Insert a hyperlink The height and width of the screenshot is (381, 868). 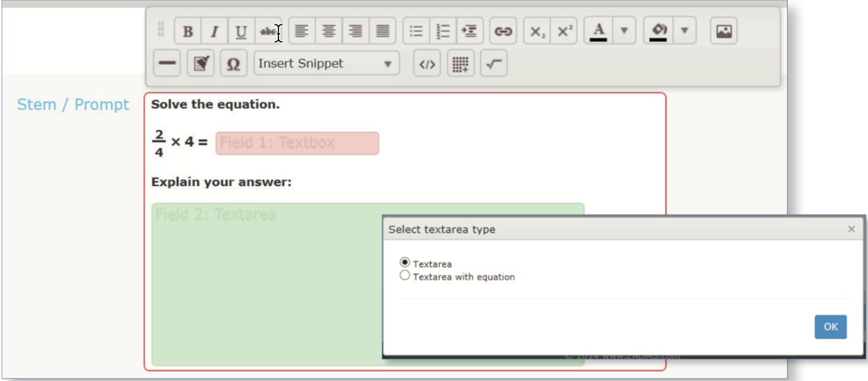tap(503, 31)
